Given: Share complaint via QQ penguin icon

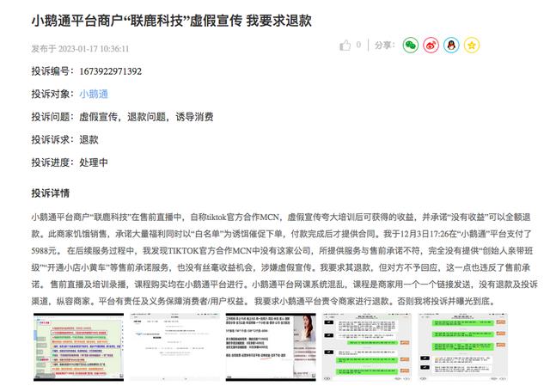Looking at the screenshot, I should pos(451,45).
